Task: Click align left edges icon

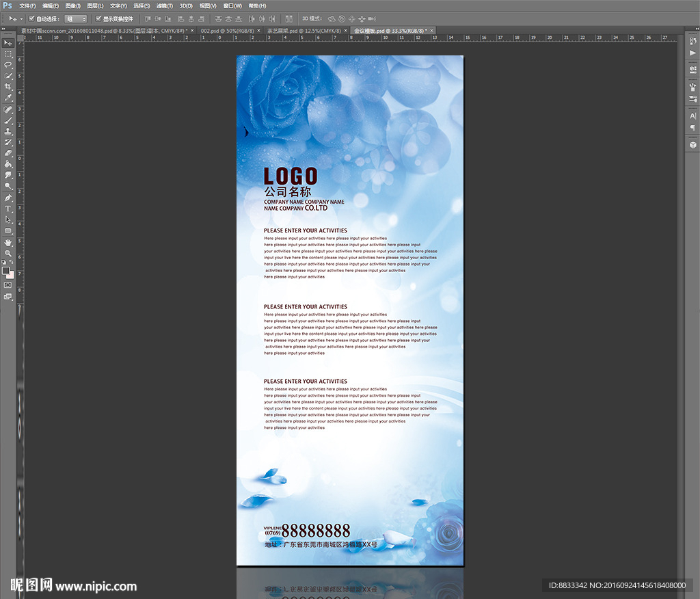Action: point(180,18)
